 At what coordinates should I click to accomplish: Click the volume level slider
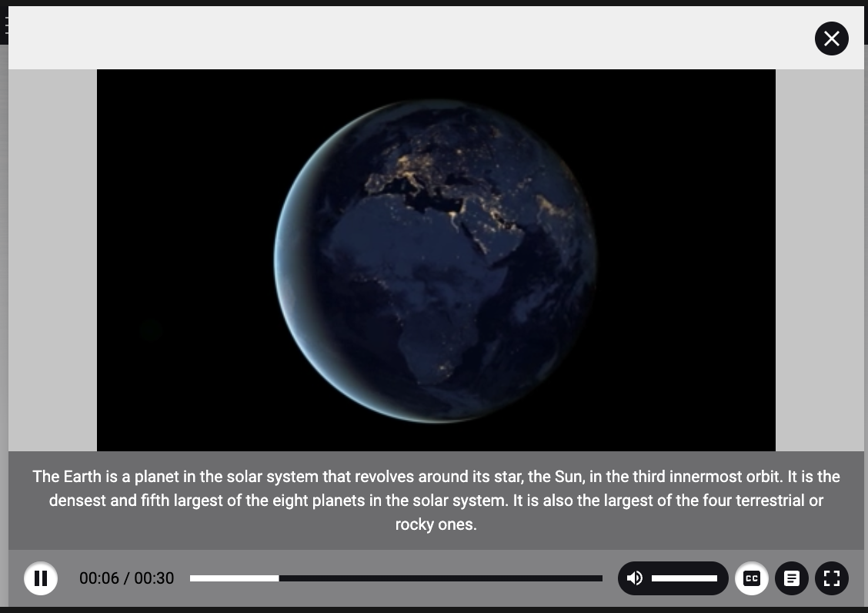684,578
